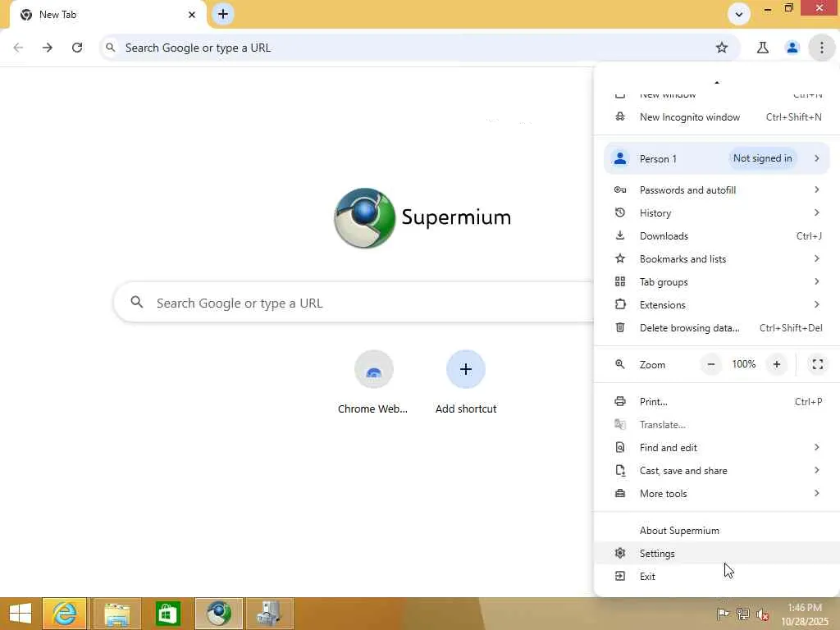Image resolution: width=840 pixels, height=630 pixels.
Task: Expand the History submenu chevron
Action: point(816,212)
